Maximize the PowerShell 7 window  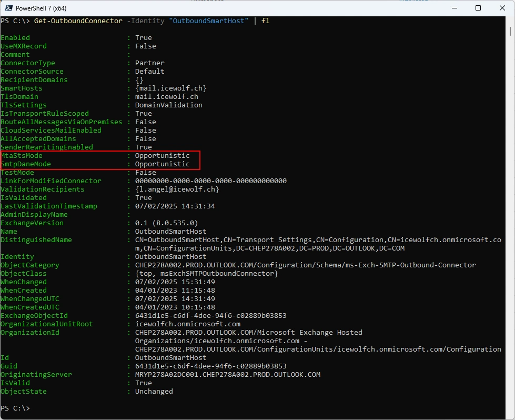pos(478,8)
